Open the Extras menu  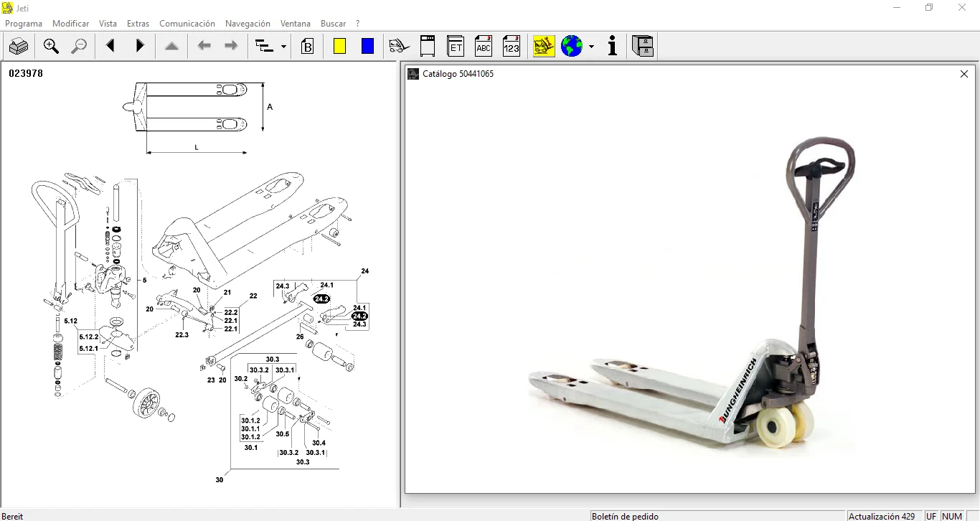tap(138, 24)
